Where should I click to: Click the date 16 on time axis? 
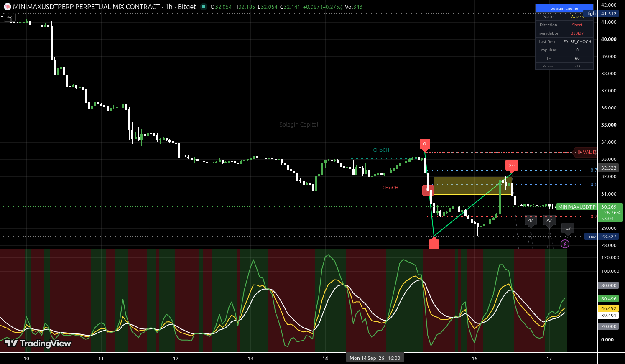click(474, 359)
